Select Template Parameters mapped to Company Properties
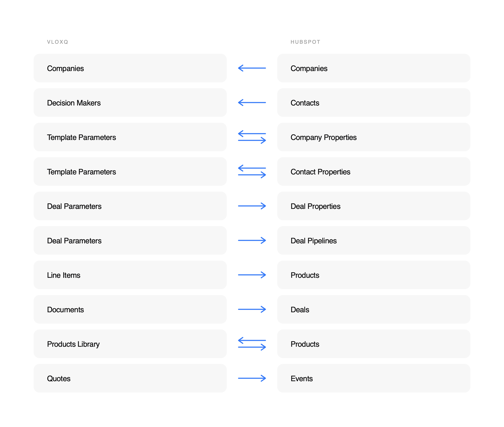504x427 pixels. pyautogui.click(x=130, y=137)
